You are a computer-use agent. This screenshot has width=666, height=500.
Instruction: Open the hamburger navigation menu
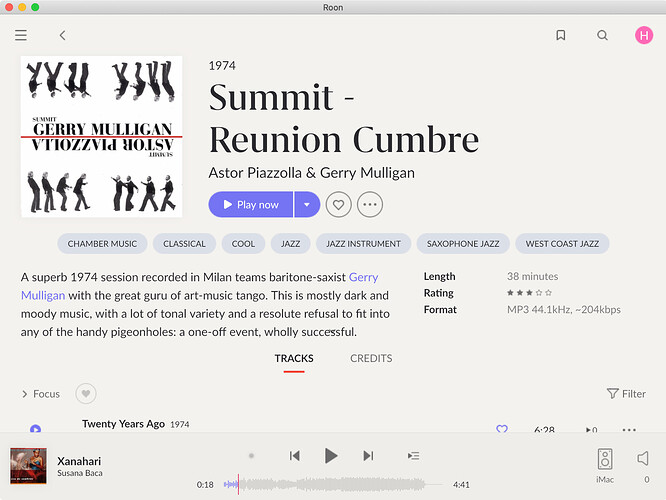[21, 35]
